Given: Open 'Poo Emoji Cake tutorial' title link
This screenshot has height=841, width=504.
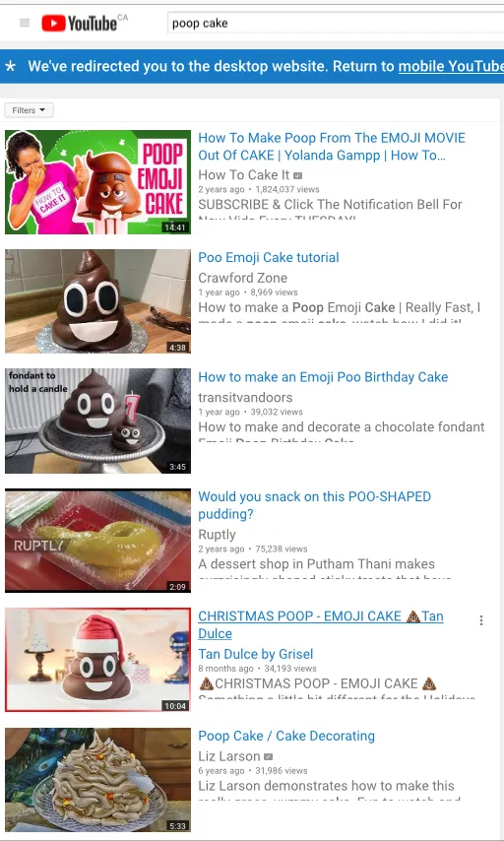Looking at the screenshot, I should (x=269, y=257).
